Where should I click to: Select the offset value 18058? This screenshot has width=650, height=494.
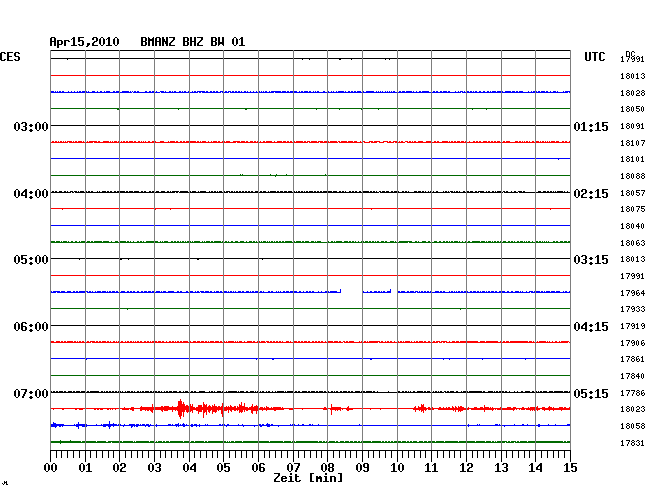click(x=633, y=426)
